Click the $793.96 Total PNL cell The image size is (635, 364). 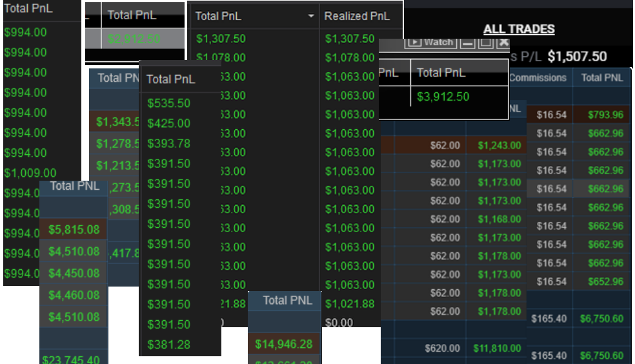click(605, 115)
